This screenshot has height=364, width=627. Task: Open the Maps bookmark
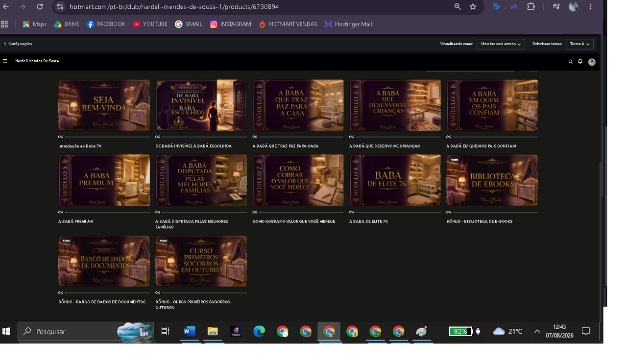(34, 24)
